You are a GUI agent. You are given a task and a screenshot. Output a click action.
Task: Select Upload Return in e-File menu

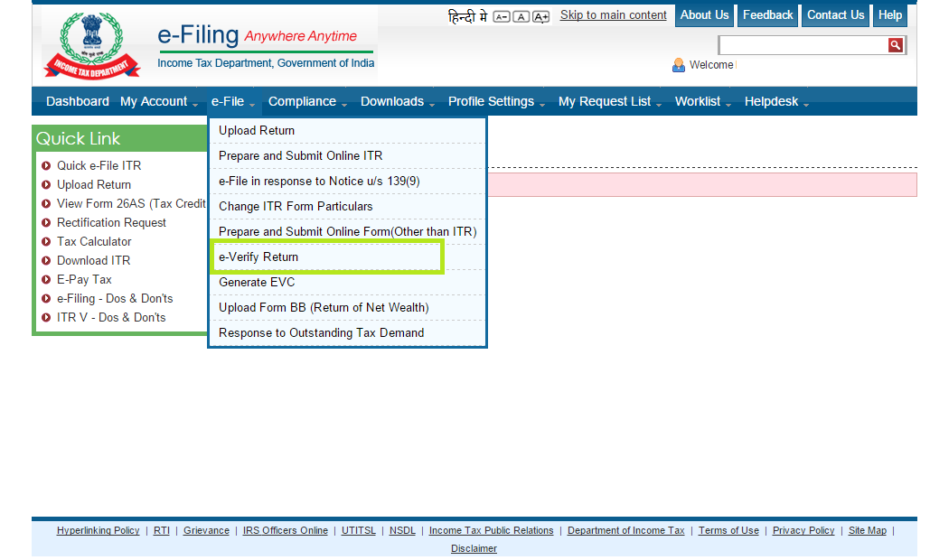point(347,130)
